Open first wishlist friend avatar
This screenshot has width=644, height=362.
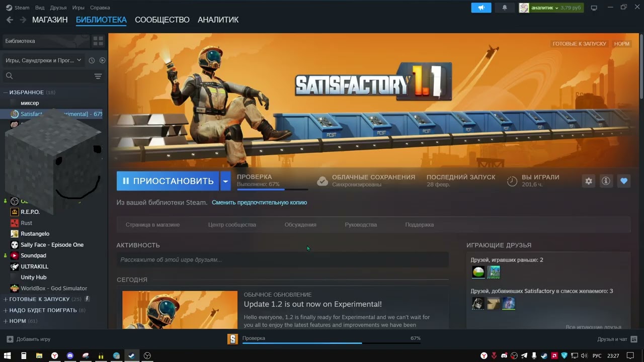pos(478,303)
